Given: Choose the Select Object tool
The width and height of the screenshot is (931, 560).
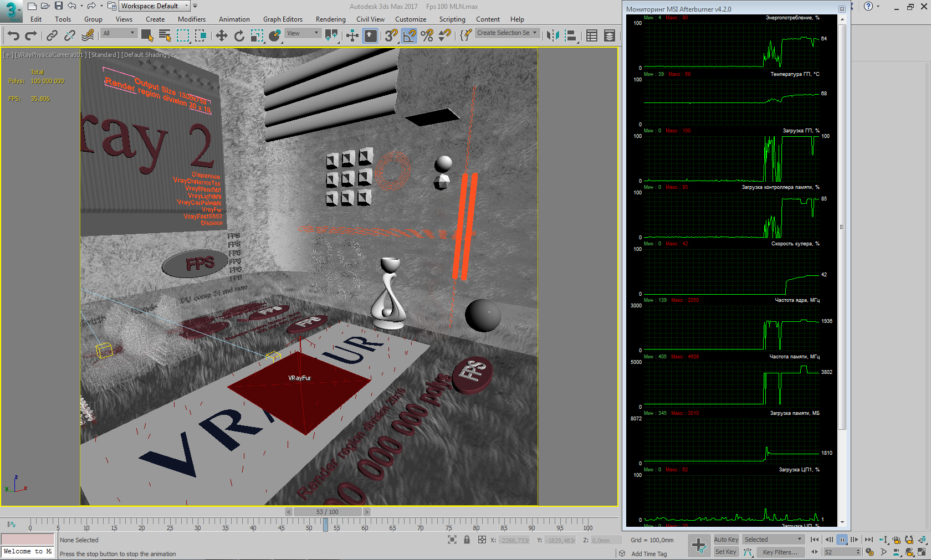Looking at the screenshot, I should pyautogui.click(x=147, y=36).
